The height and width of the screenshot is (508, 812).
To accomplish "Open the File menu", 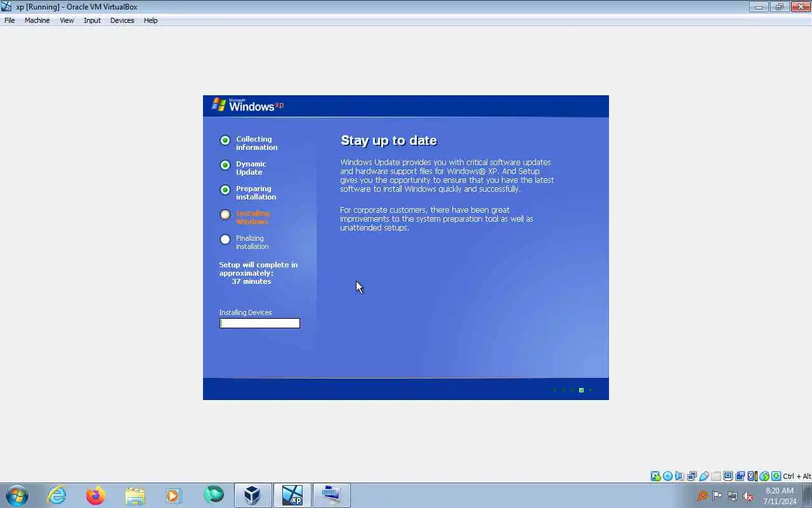I will point(10,20).
